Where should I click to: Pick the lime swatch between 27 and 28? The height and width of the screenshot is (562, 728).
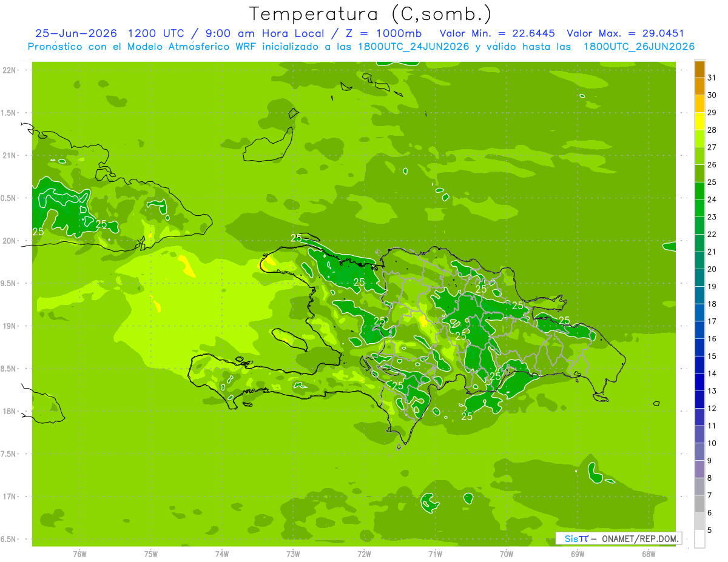coord(699,139)
